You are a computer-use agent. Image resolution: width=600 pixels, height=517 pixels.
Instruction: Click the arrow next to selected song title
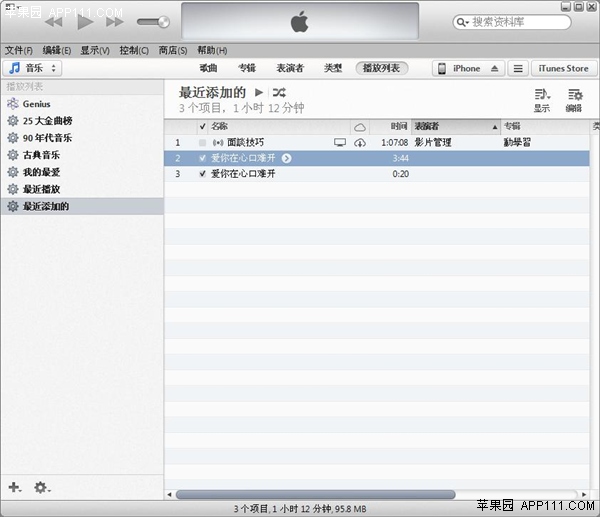pyautogui.click(x=287, y=158)
